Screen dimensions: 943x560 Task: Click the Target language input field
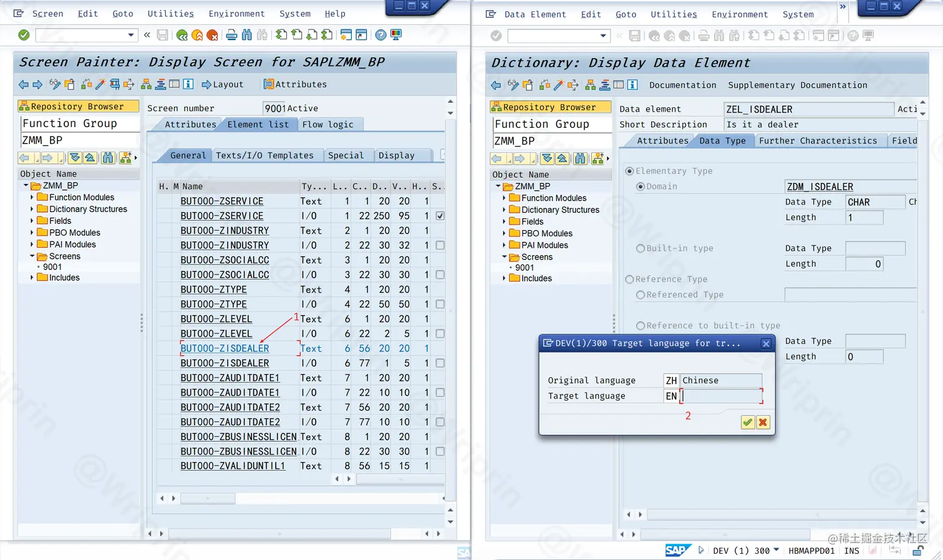tap(722, 396)
